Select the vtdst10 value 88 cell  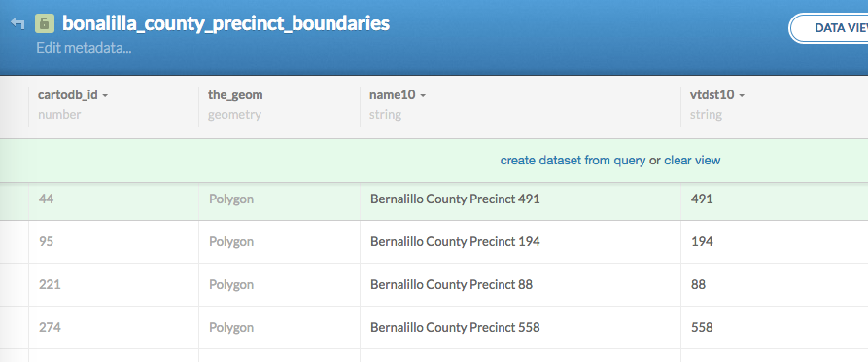click(x=775, y=284)
